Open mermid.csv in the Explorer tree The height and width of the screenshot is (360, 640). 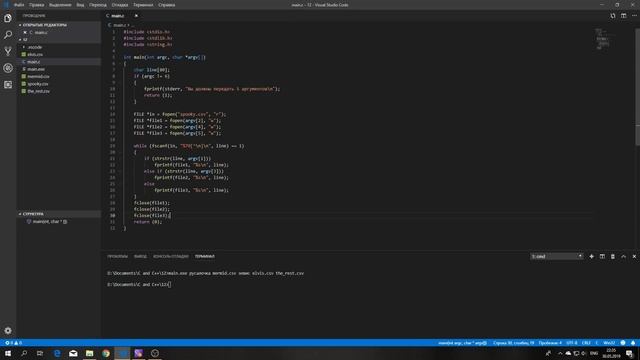point(38,76)
